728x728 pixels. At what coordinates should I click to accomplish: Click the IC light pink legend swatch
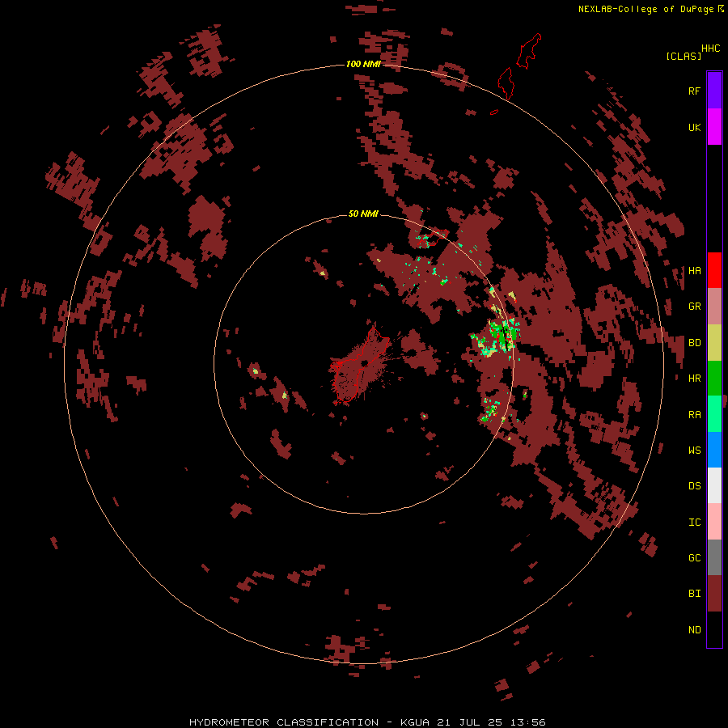pos(714,522)
